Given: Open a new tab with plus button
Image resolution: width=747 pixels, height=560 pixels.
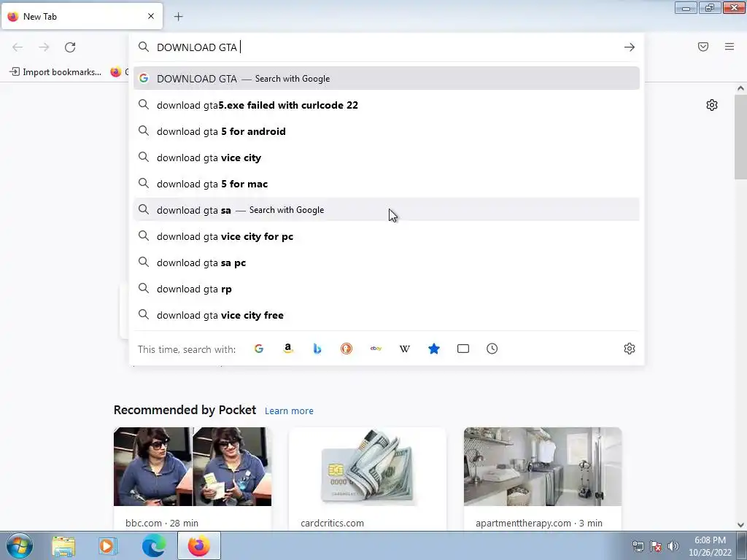Looking at the screenshot, I should [178, 17].
